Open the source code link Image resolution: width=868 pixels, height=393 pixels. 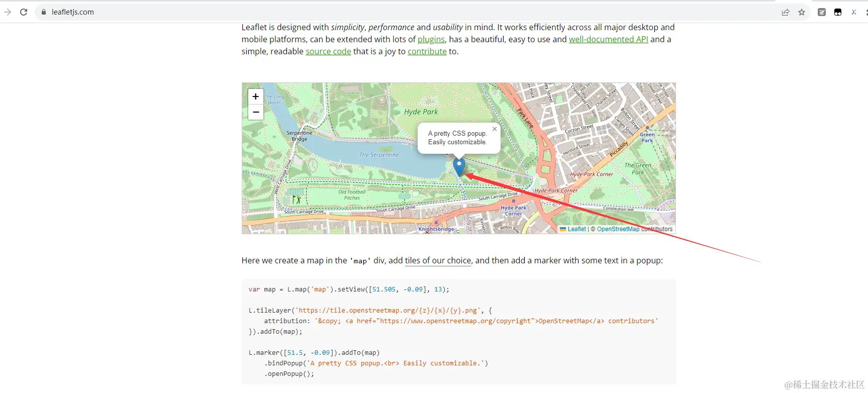click(328, 51)
